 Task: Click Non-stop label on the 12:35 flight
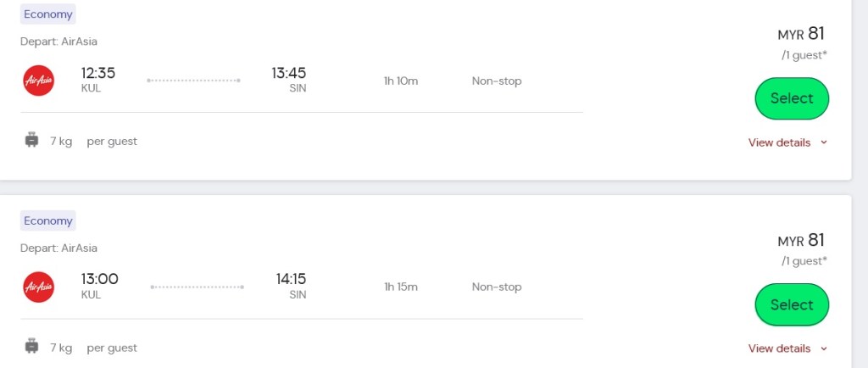point(497,81)
